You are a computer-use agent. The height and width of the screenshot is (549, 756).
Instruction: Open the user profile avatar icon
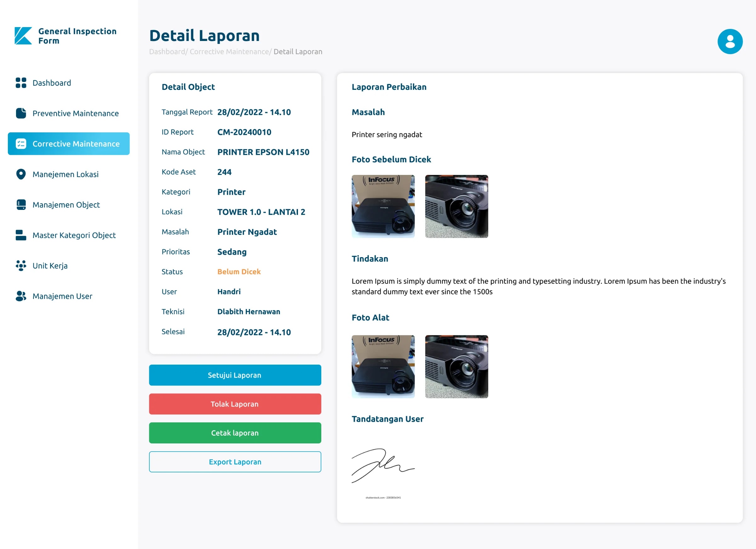click(730, 41)
